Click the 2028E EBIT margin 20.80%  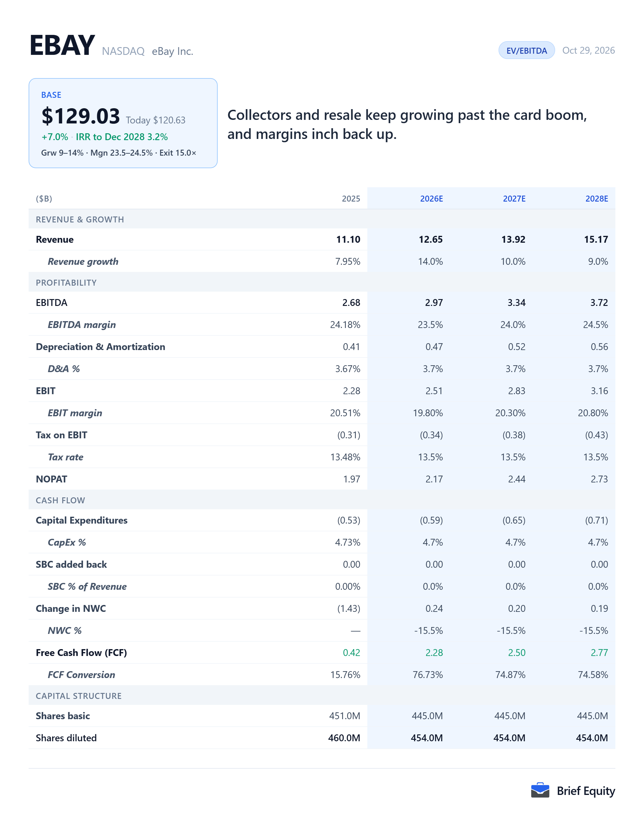(593, 413)
